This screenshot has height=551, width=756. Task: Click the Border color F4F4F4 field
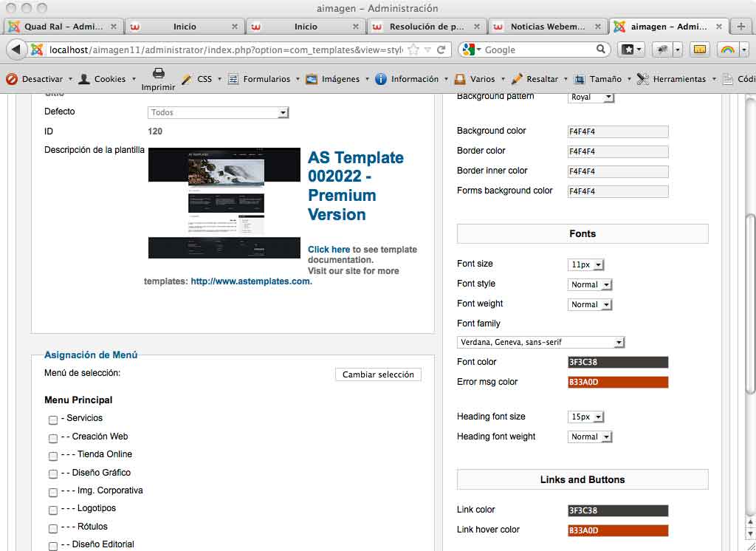click(618, 151)
